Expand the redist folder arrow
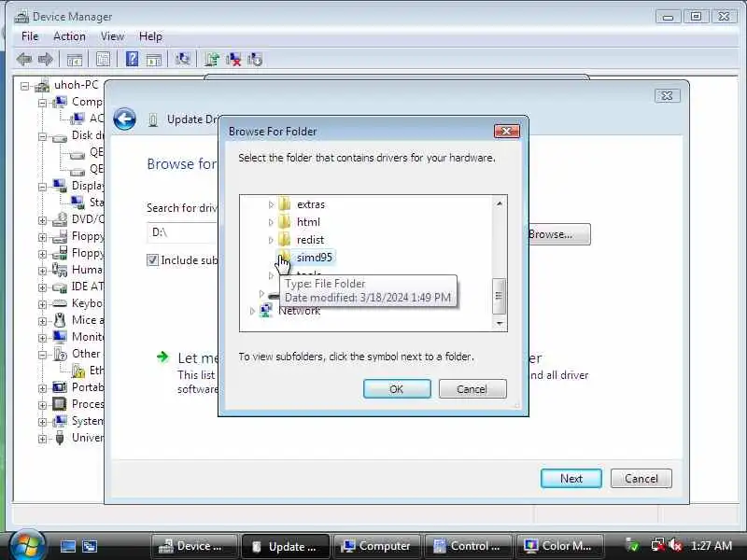This screenshot has height=560, width=747. pos(271,240)
